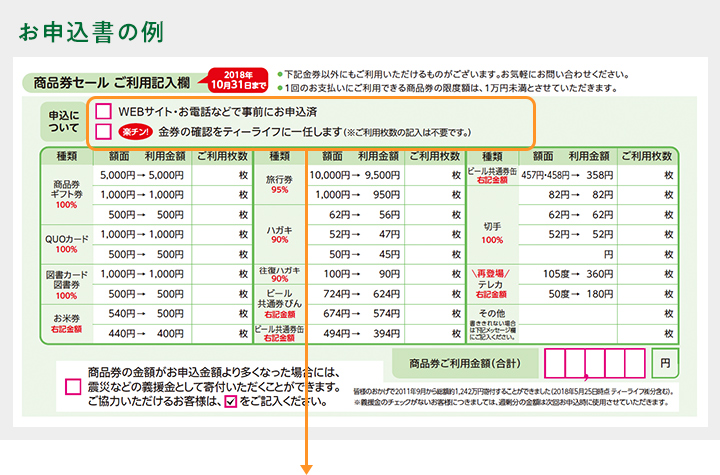Click the 枚 cell for お米券 540円→500円

[x=222, y=313]
